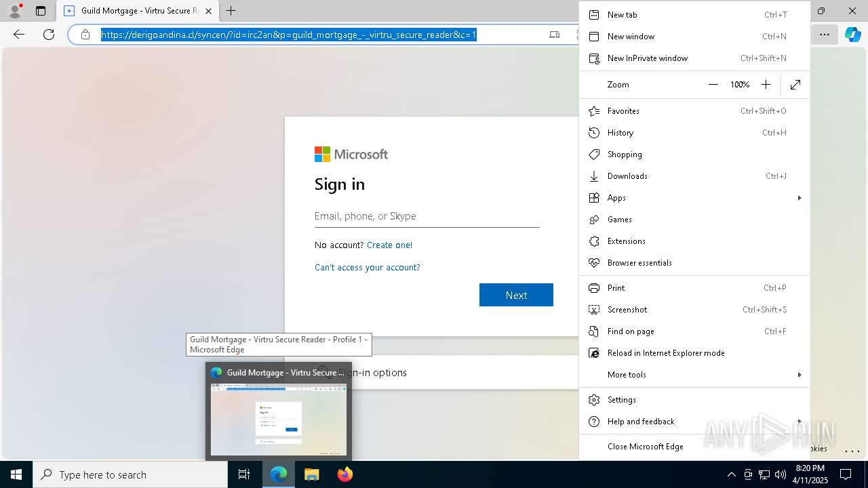The image size is (868, 488).
Task: Open File Explorer from taskbar
Action: click(x=312, y=474)
